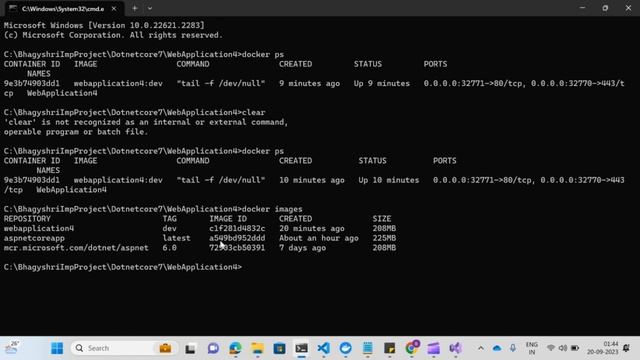
Task: Select the C:\Windows\System32\cmd.exe tab
Action: click(63, 9)
